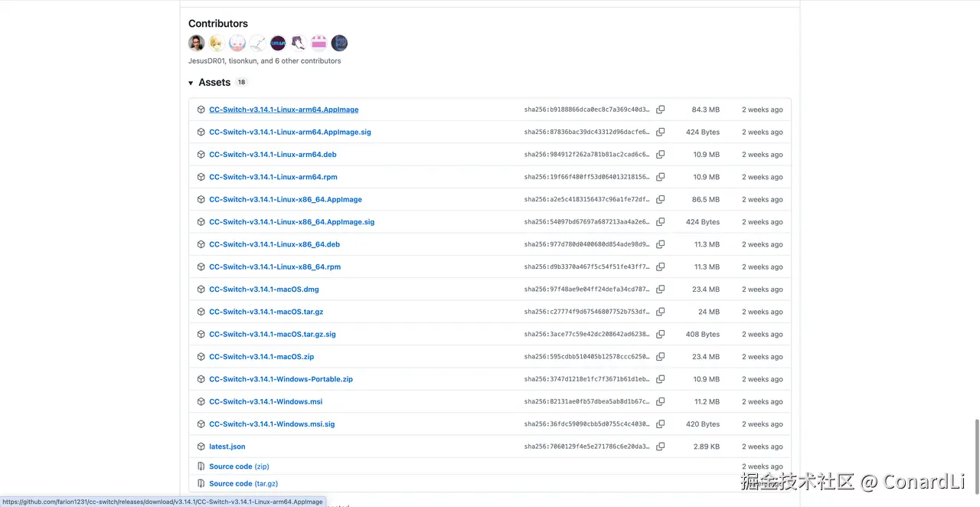Copy sha256 of Windows.msi.sig
Viewport: 980px width, 507px height.
pos(660,424)
